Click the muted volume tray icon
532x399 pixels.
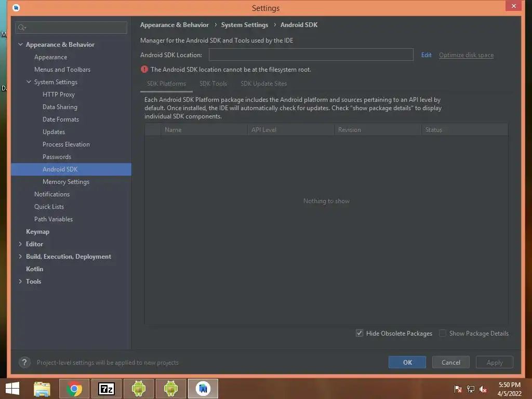point(483,389)
